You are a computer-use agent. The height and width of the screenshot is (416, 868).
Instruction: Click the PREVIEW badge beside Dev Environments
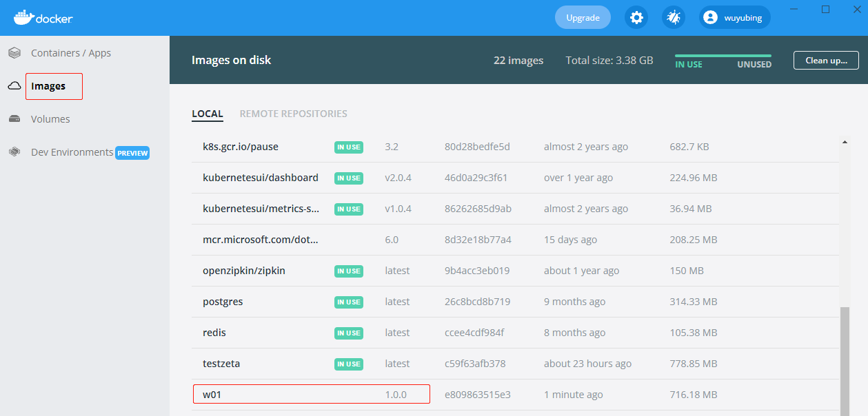point(132,153)
